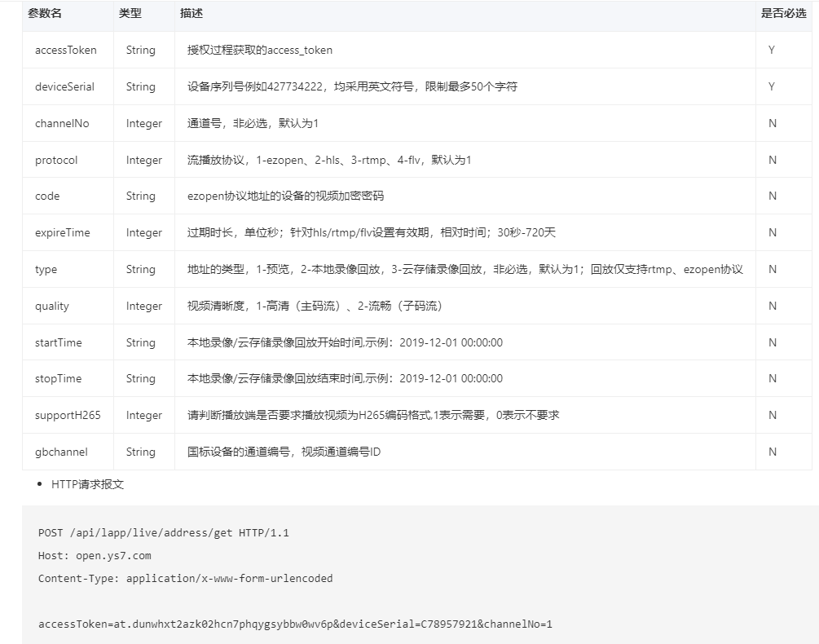This screenshot has width=819, height=644.
Task: Click the 参数名 column header
Action: point(45,14)
